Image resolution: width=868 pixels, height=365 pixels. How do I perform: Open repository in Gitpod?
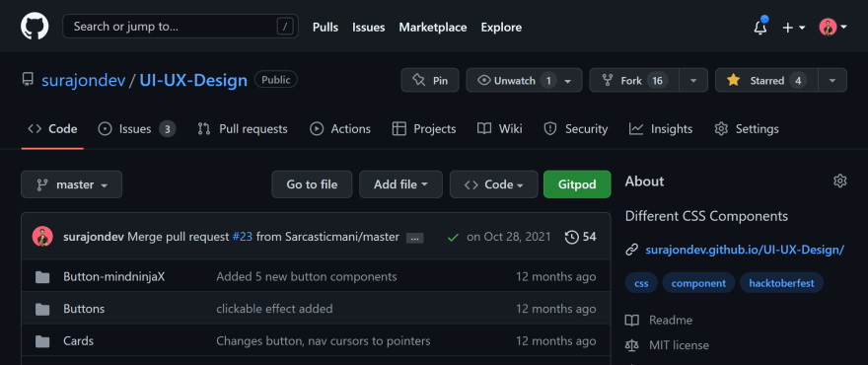[x=577, y=184]
